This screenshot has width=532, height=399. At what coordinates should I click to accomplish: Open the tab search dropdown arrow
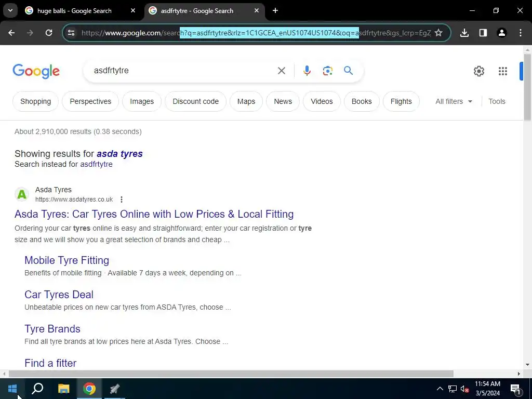[10, 10]
